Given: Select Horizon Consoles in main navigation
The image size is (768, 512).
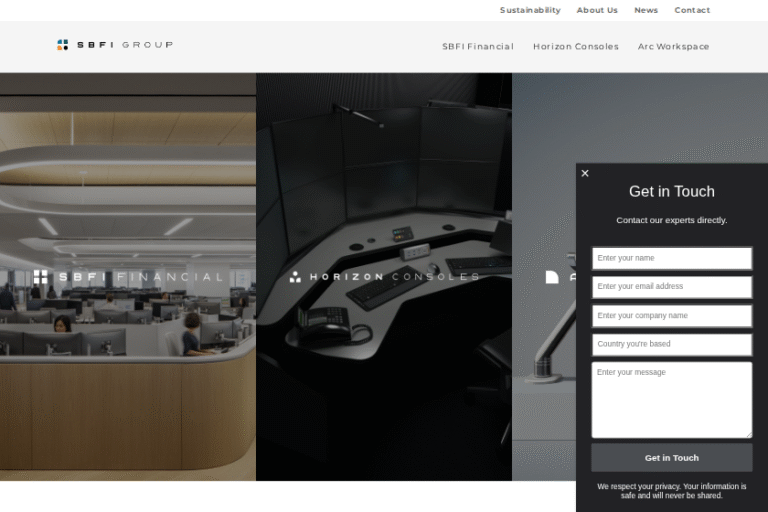Looking at the screenshot, I should (x=575, y=46).
